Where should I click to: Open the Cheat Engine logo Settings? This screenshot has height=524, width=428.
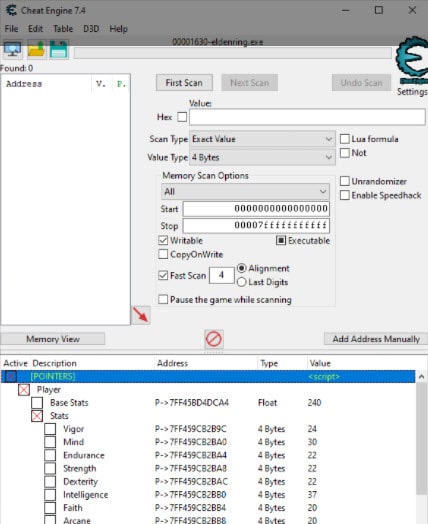click(x=412, y=67)
